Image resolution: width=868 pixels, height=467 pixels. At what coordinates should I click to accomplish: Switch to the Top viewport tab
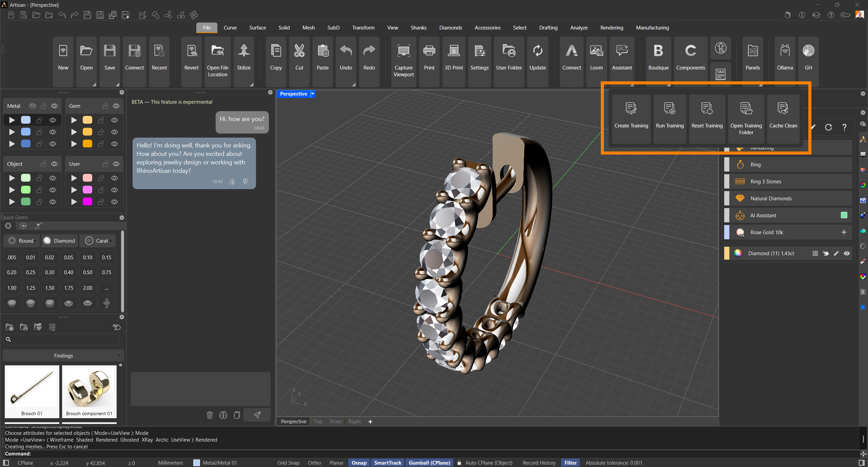point(318,422)
